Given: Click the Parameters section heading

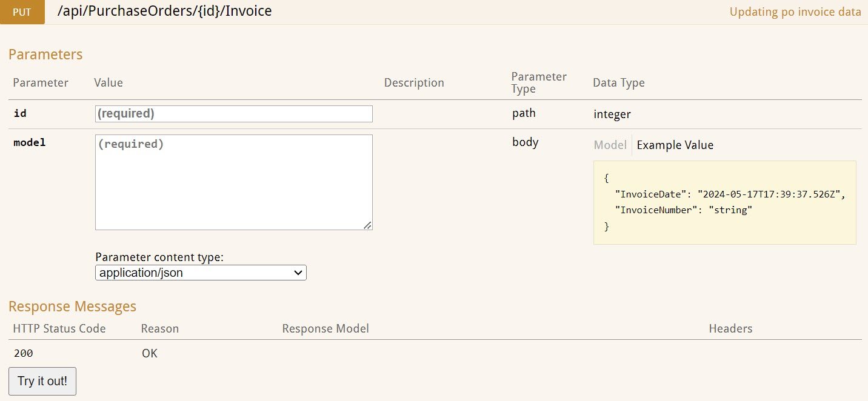Looking at the screenshot, I should click(45, 54).
